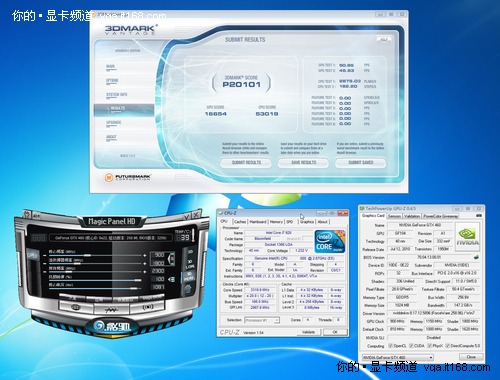Click the core clock plus icon in Magic Panel
This screenshot has width=500, height=380.
click(144, 256)
